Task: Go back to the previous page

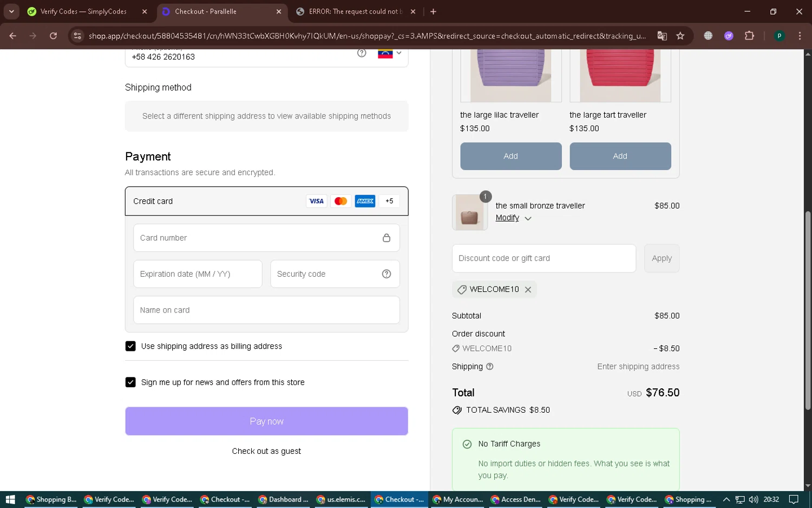Action: [13, 36]
